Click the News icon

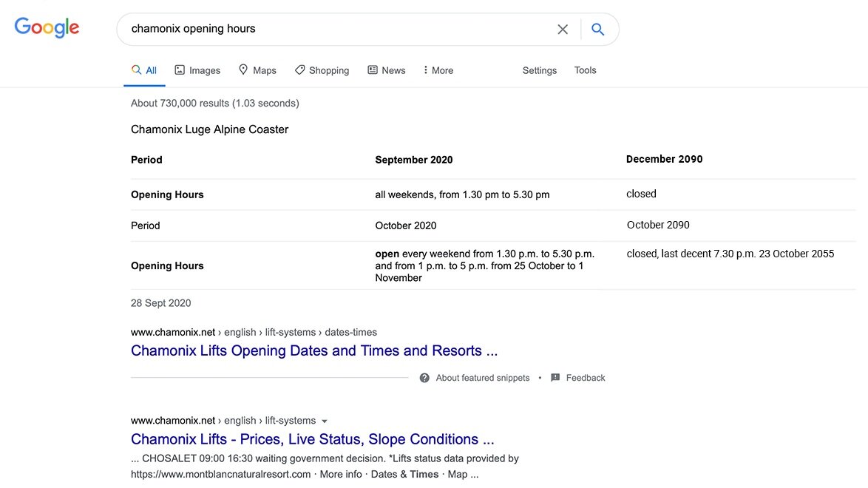373,69
